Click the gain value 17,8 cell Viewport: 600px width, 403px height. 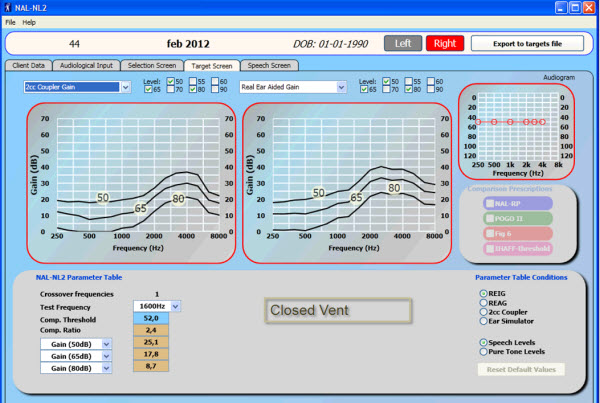(151, 354)
